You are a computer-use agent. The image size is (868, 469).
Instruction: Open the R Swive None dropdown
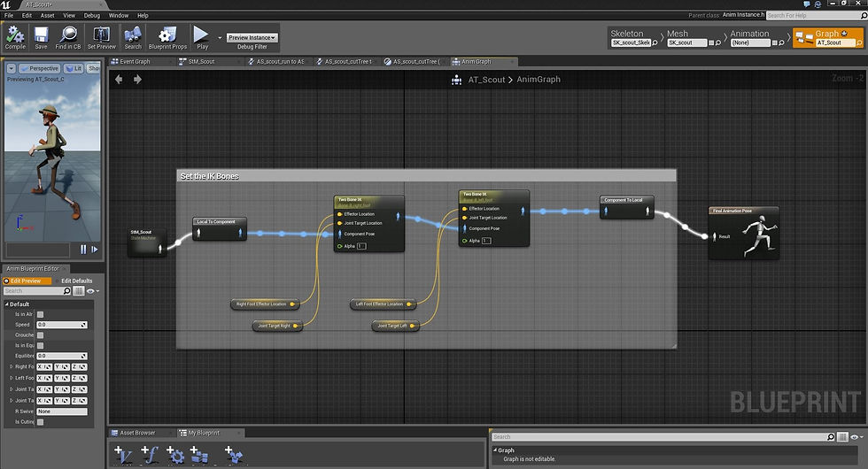pos(62,411)
